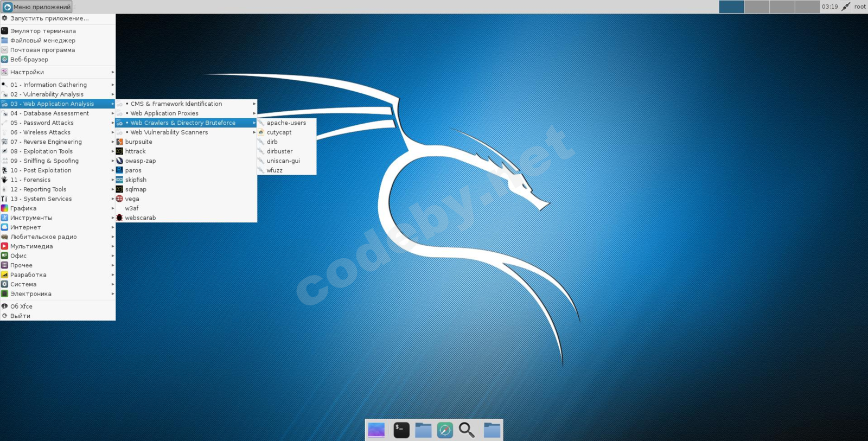
Task: Click the Forensics hand icon
Action: [4, 180]
